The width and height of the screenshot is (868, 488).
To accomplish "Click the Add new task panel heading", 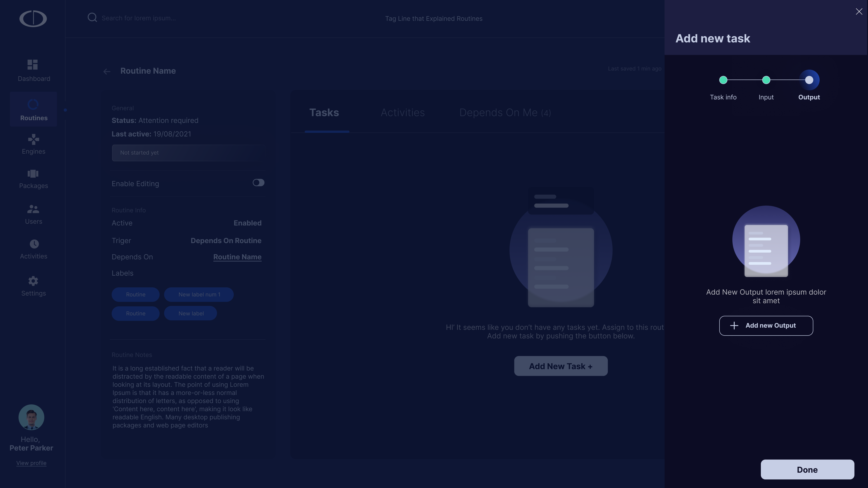I will (713, 38).
